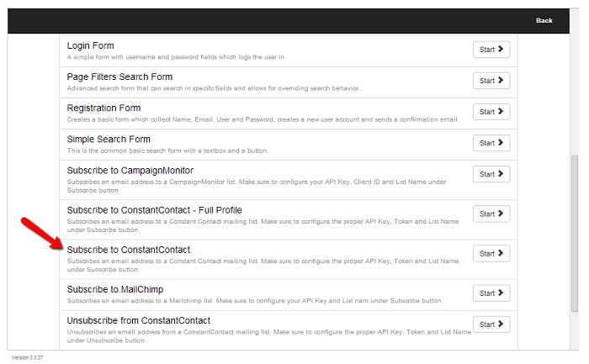
Task: Click the Subscribe to ConstantContact - Full Profile heading
Action: tap(154, 210)
